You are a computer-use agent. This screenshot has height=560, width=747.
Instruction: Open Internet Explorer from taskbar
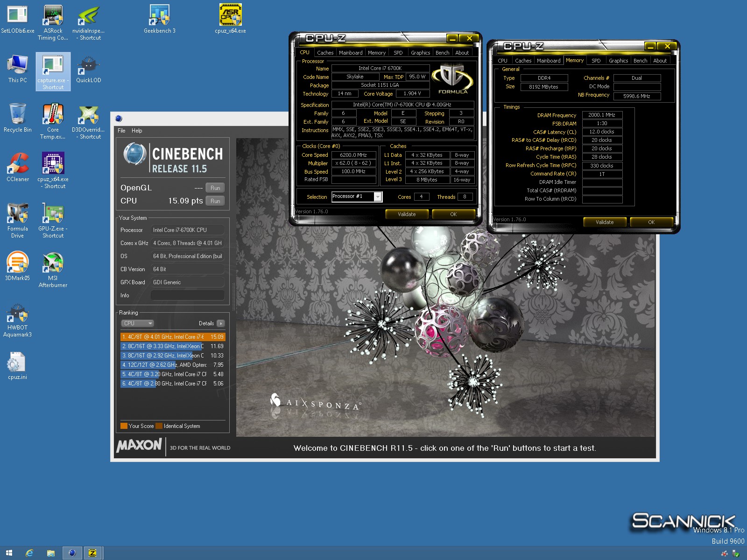pos(29,553)
